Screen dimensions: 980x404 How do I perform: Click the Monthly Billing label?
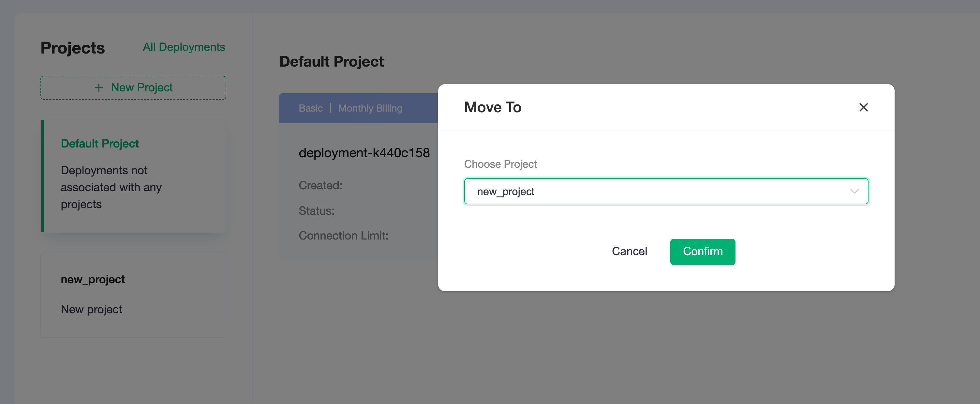tap(370, 108)
